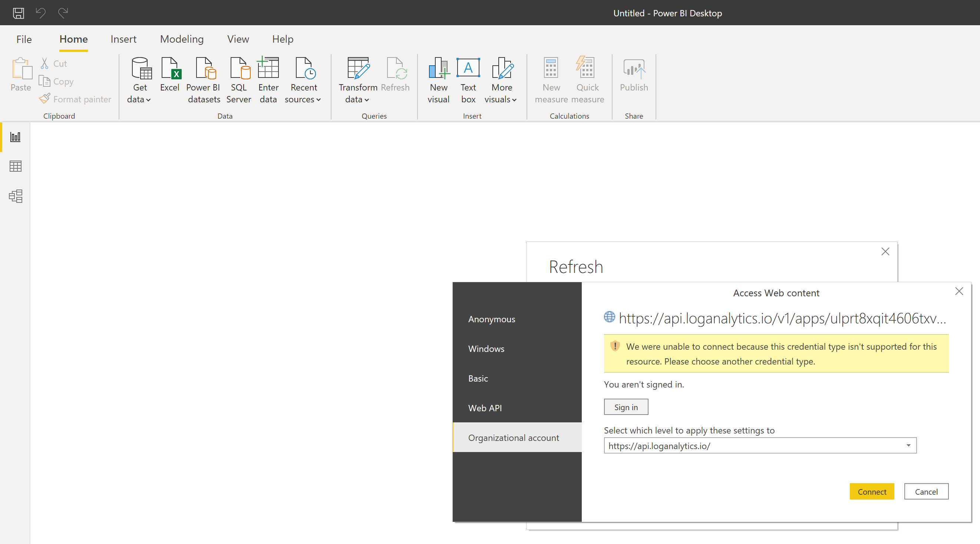The height and width of the screenshot is (544, 980).
Task: Connect to the web content
Action: click(x=872, y=491)
